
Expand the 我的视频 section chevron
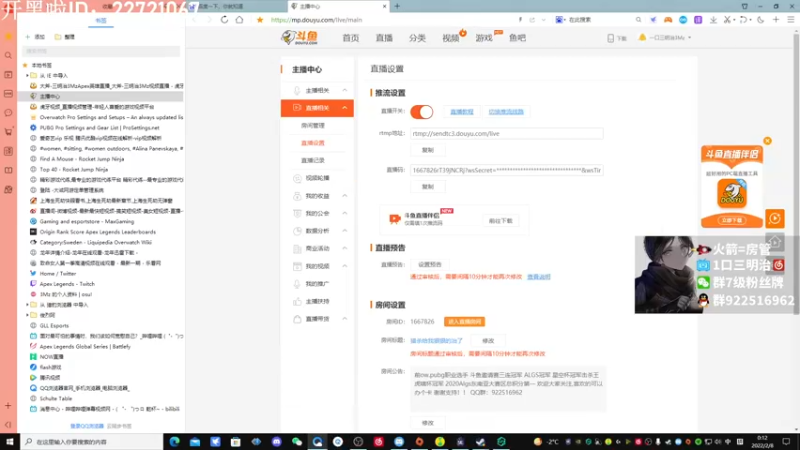pyautogui.click(x=345, y=266)
